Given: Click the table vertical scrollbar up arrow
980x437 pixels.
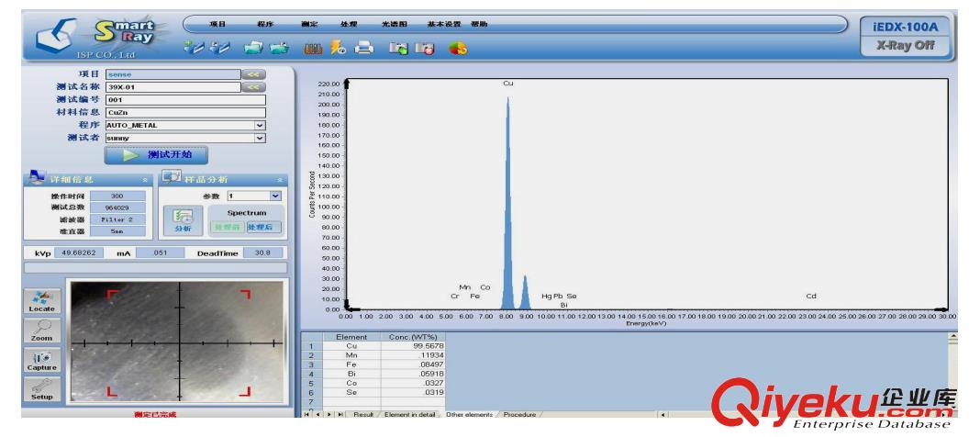Looking at the screenshot, I should pyautogui.click(x=952, y=336).
